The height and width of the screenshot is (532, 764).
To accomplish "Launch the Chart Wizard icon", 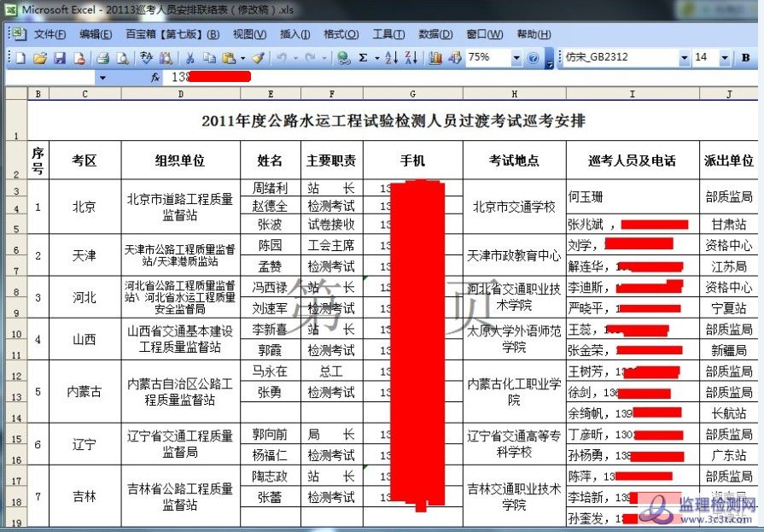I will tap(435, 58).
